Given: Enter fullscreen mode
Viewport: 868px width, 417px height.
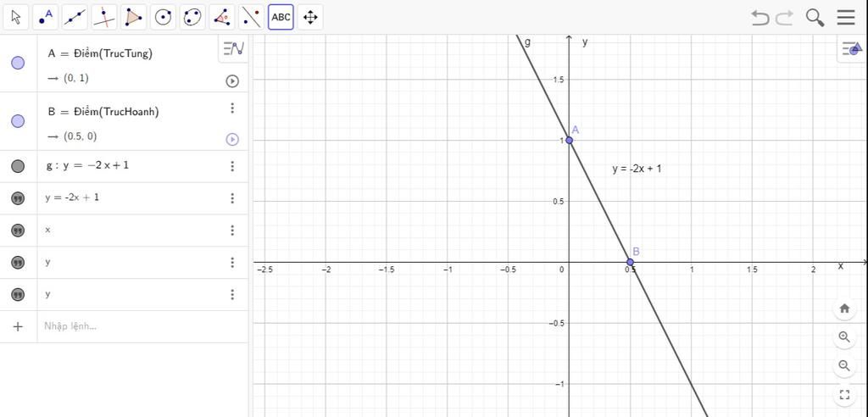Looking at the screenshot, I should point(845,395).
